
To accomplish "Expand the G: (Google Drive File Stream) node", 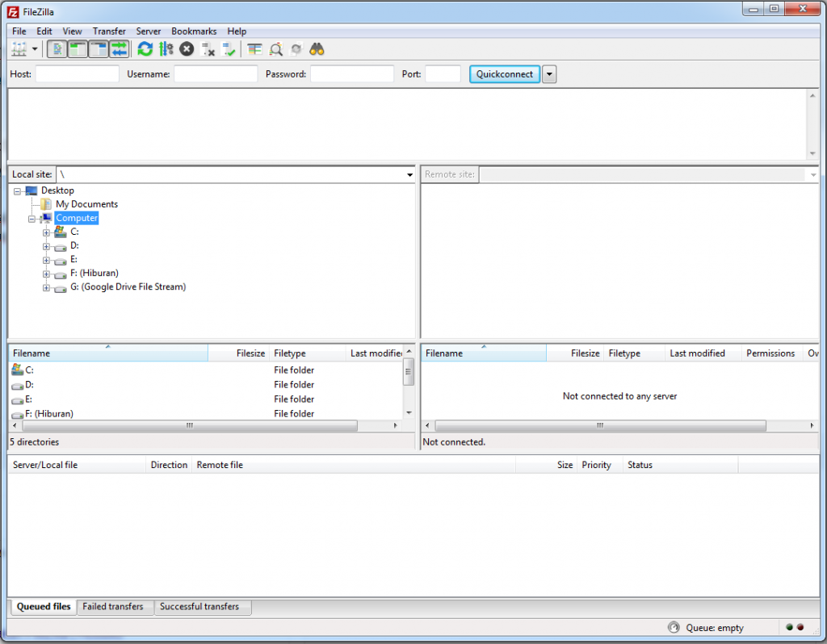I will pyautogui.click(x=46, y=287).
